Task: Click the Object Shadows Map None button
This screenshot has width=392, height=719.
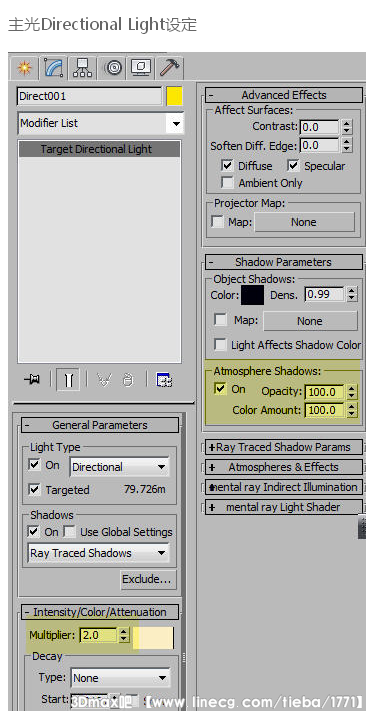Action: click(x=310, y=321)
